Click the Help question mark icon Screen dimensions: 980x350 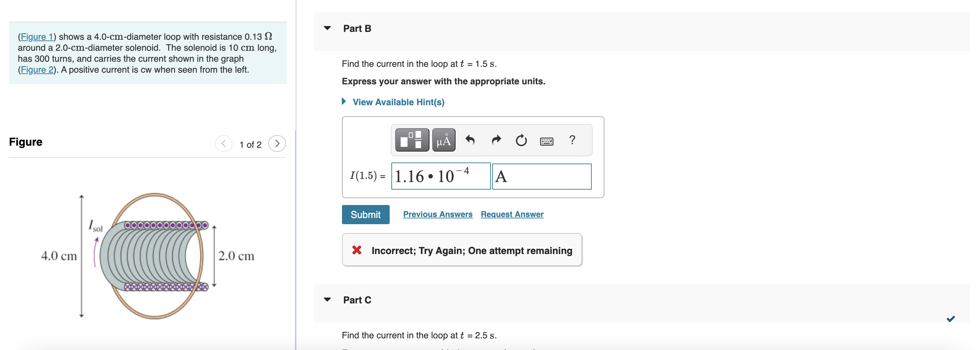[x=572, y=141]
